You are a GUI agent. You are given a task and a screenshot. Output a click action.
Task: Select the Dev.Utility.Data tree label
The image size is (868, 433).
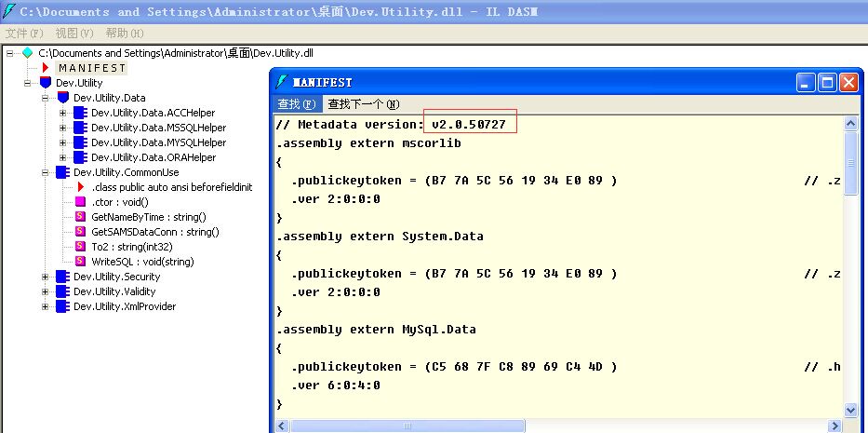point(110,98)
